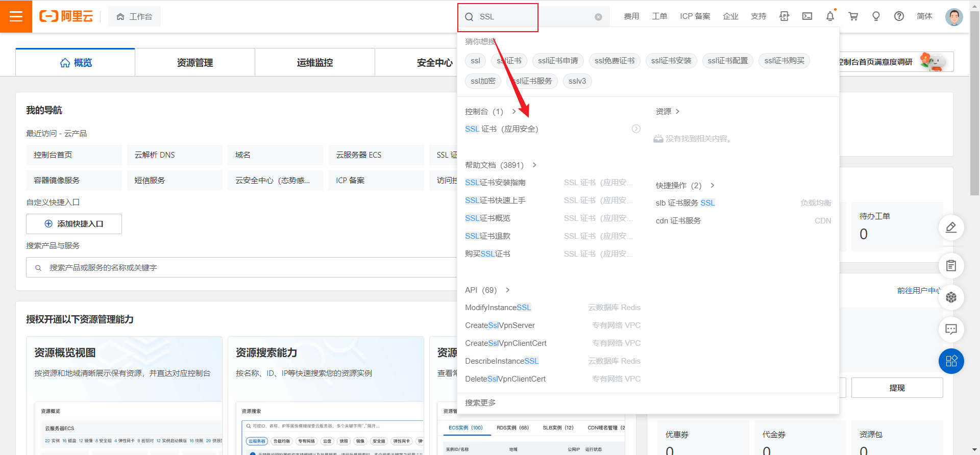Open the 工作台 workbench button
Viewport: 980px width, 455px height.
coord(134,16)
